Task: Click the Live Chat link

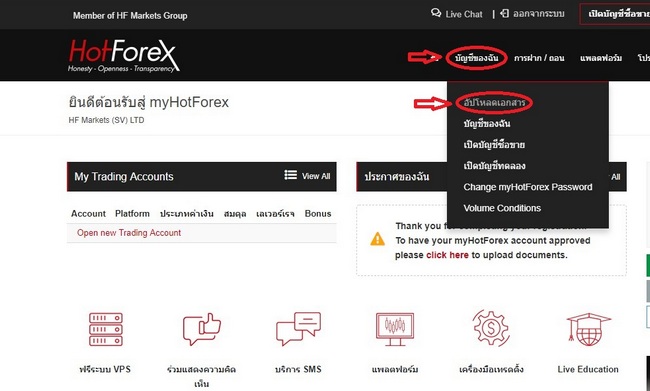Action: [x=464, y=14]
